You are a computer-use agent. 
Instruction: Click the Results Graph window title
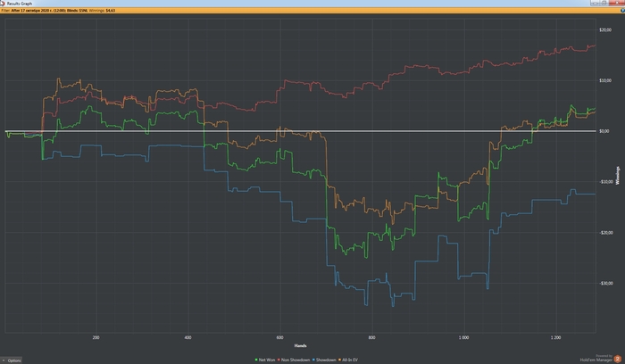coord(19,4)
